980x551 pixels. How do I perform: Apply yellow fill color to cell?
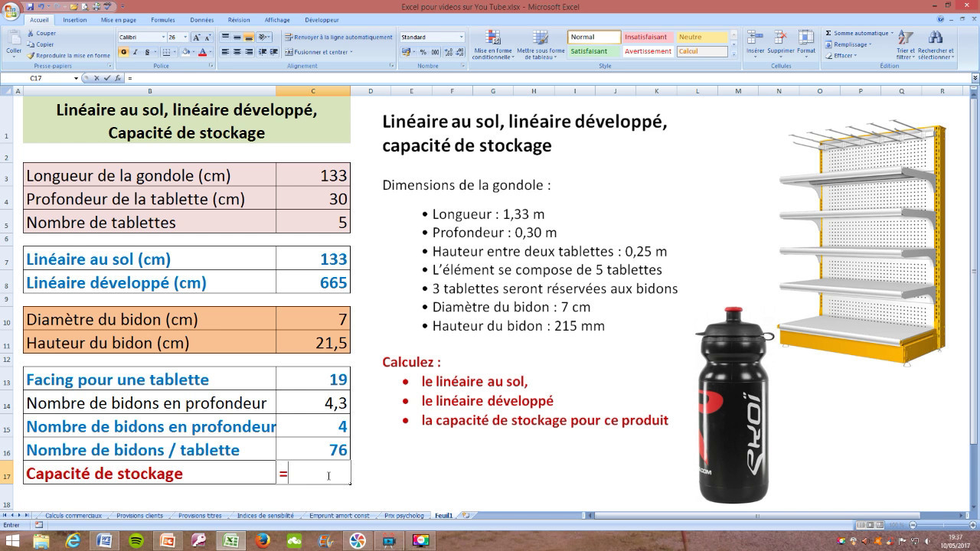coord(185,52)
